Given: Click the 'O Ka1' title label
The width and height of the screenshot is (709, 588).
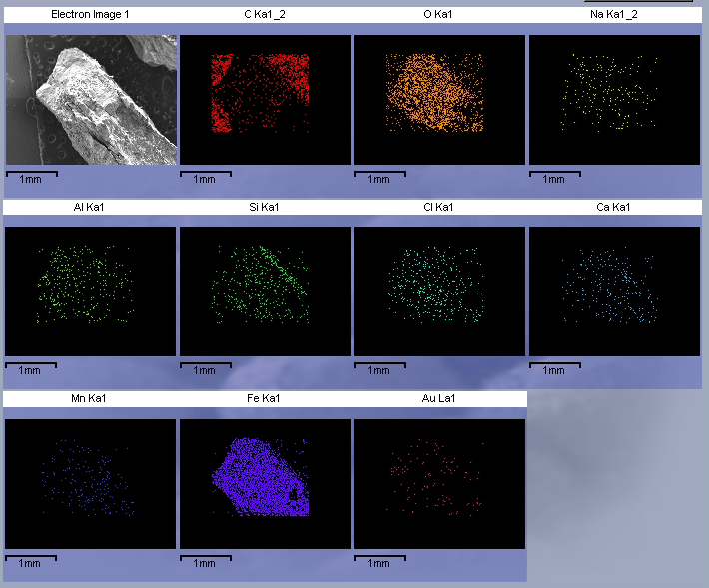Looking at the screenshot, I should [x=438, y=14].
